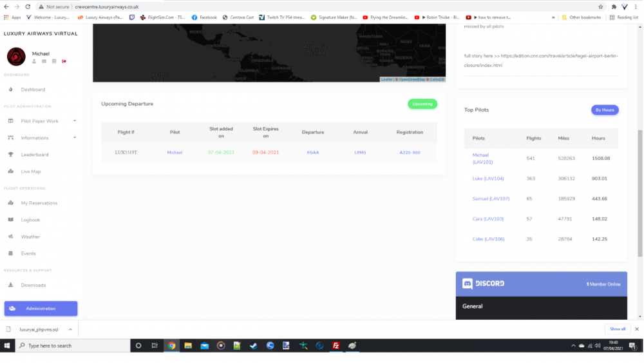Click the red logout icon under Michael
644x363 pixels.
(x=64, y=61)
